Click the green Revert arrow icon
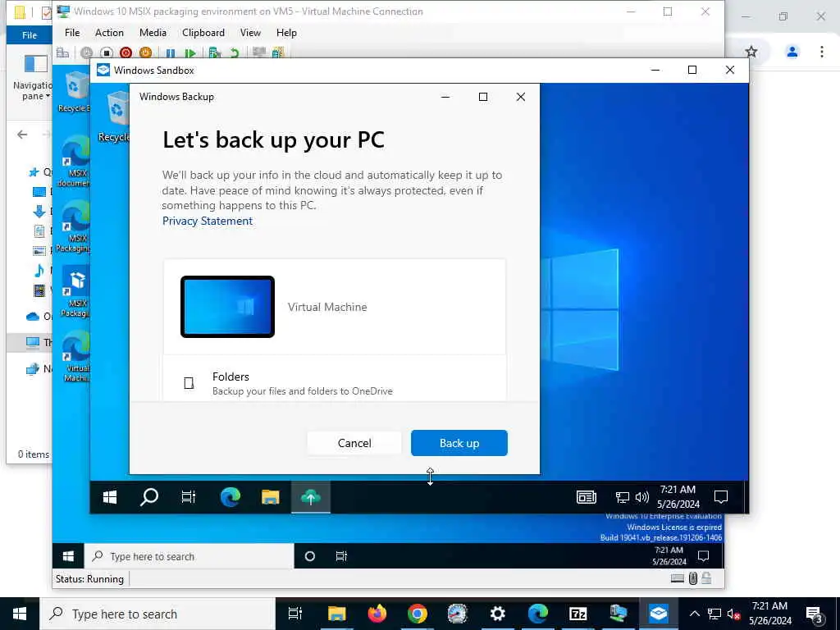The width and height of the screenshot is (840, 630). 234,52
